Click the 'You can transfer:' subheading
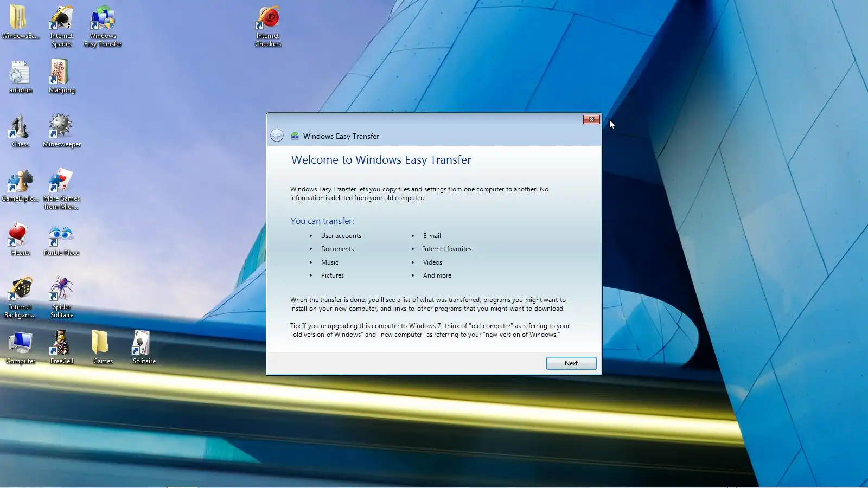The width and height of the screenshot is (868, 488). (x=322, y=221)
